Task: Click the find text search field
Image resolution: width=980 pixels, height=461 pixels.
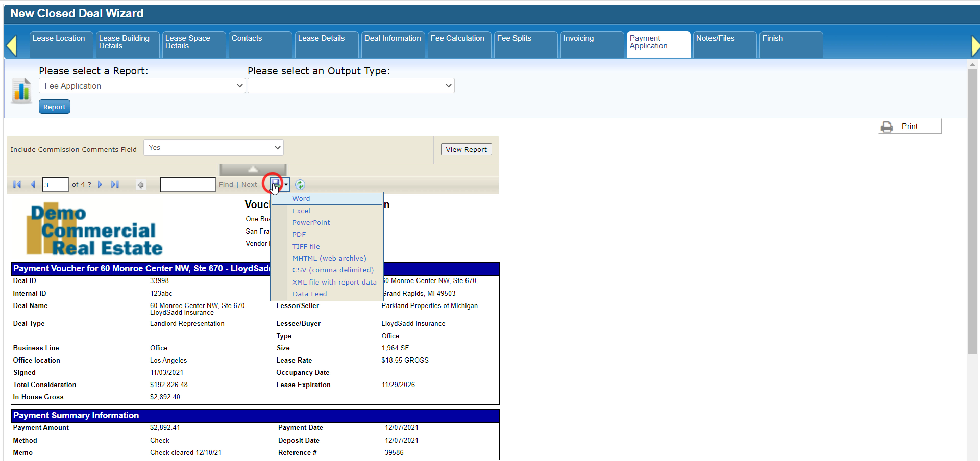Action: pos(188,185)
